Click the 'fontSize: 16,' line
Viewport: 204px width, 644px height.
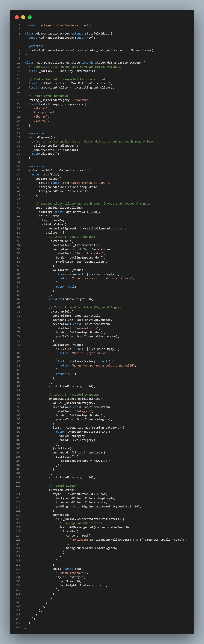pos(70,581)
